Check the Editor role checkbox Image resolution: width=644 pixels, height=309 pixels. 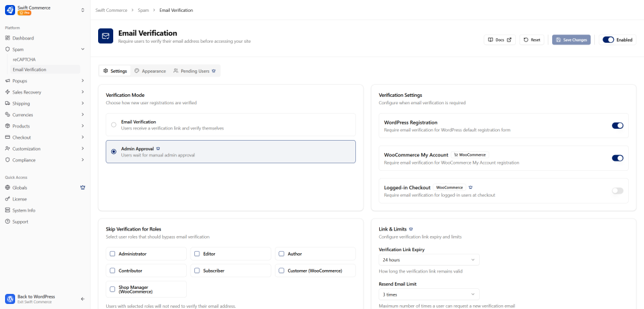tap(197, 254)
